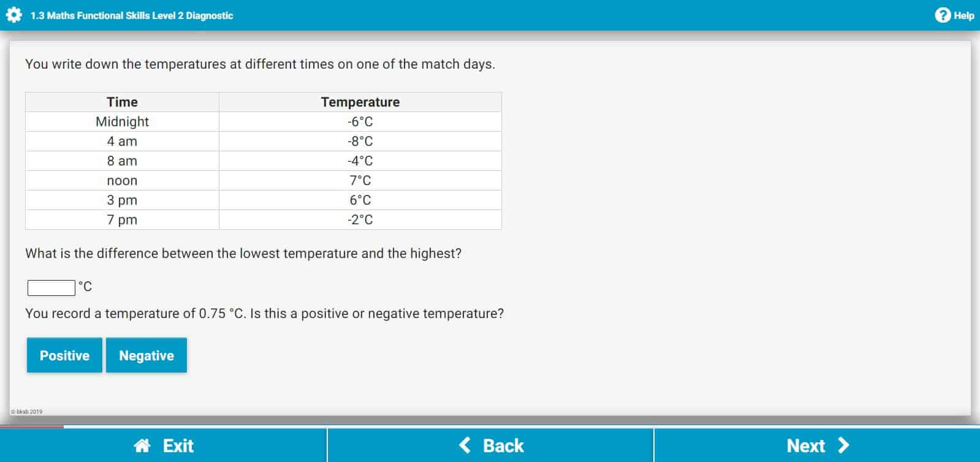The width and height of the screenshot is (980, 462).
Task: Exit the diagnostic assessment
Action: tap(163, 445)
